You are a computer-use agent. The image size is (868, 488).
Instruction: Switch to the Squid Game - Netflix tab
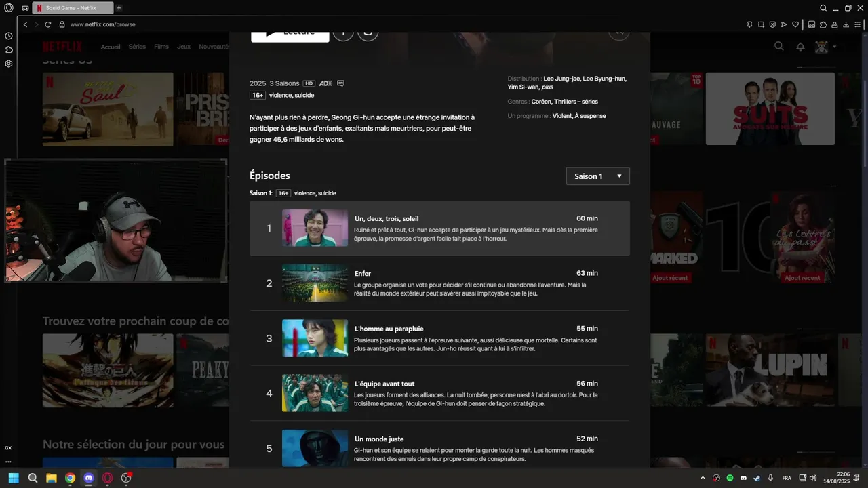(x=71, y=8)
